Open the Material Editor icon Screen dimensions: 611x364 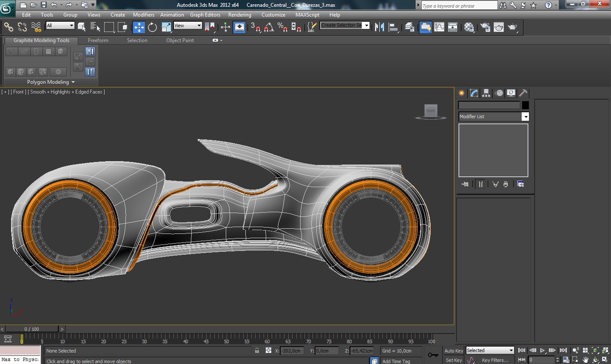469,27
